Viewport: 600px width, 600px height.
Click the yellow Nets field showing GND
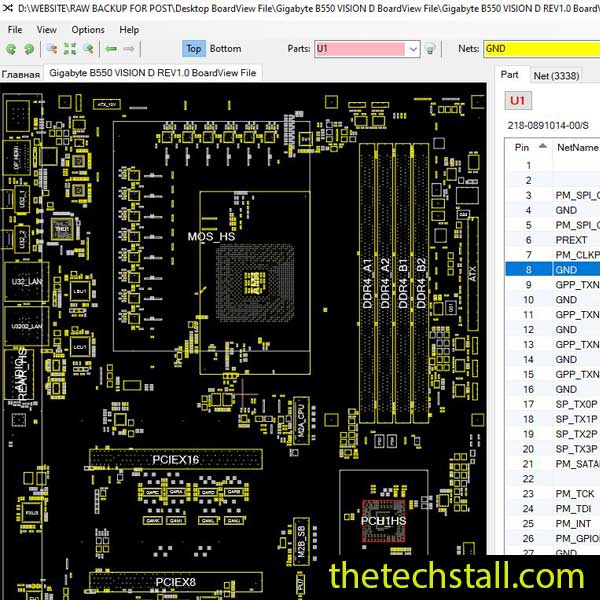(541, 49)
